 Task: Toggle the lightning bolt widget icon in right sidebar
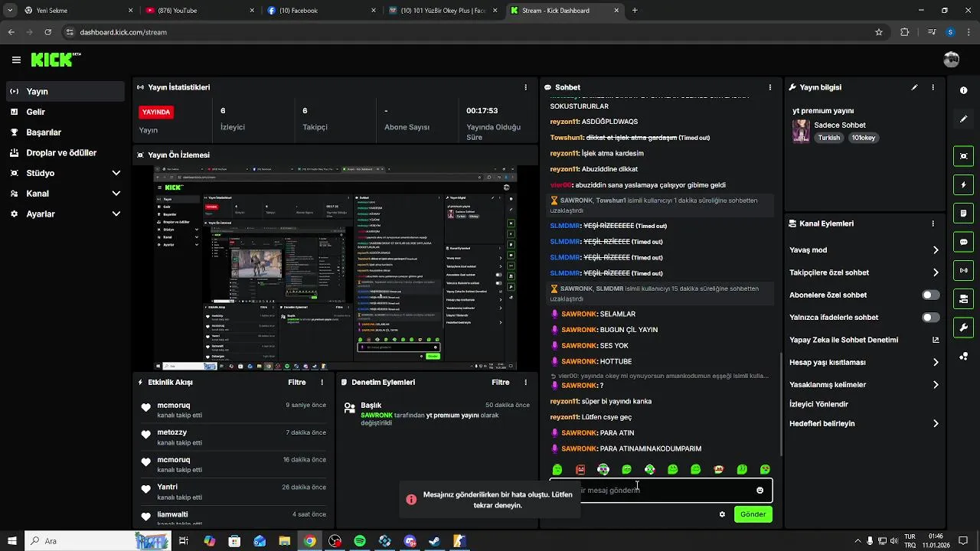[963, 184]
